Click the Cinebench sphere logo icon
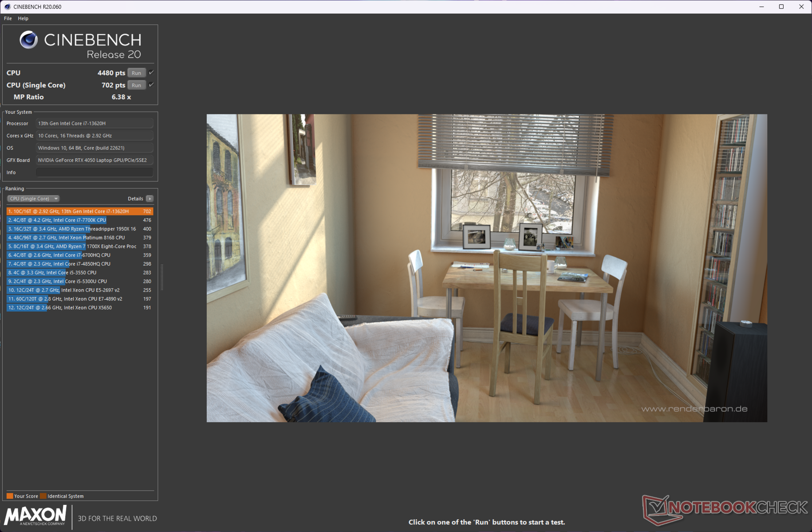Screen dimensions: 812x532 point(28,40)
